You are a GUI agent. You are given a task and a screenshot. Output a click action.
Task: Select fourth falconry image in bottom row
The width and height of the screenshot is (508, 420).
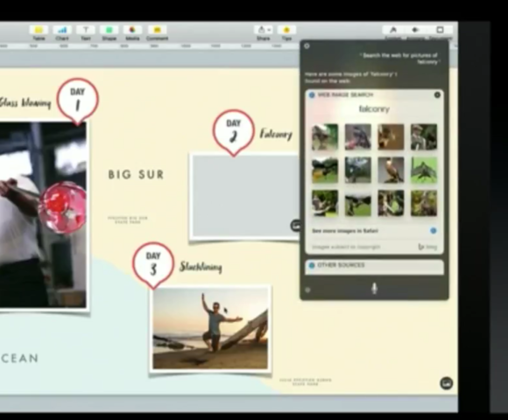pos(424,203)
